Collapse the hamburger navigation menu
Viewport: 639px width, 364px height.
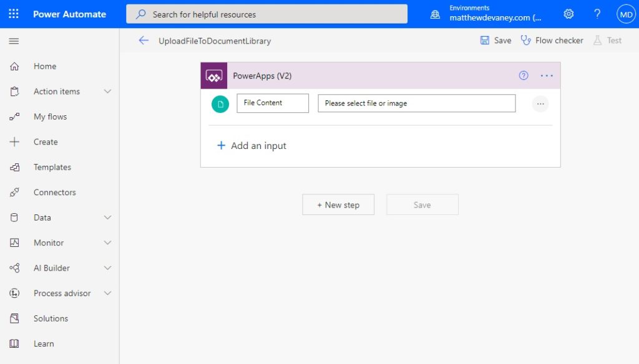click(x=14, y=41)
